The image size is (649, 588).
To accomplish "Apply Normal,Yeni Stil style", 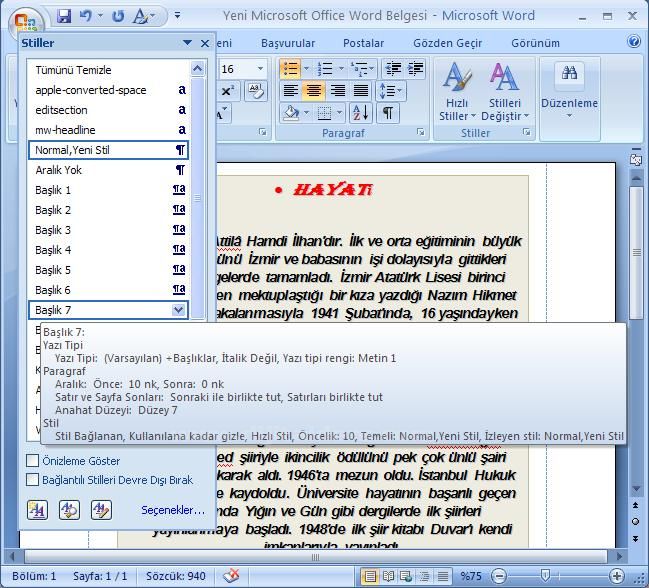I will pos(108,150).
